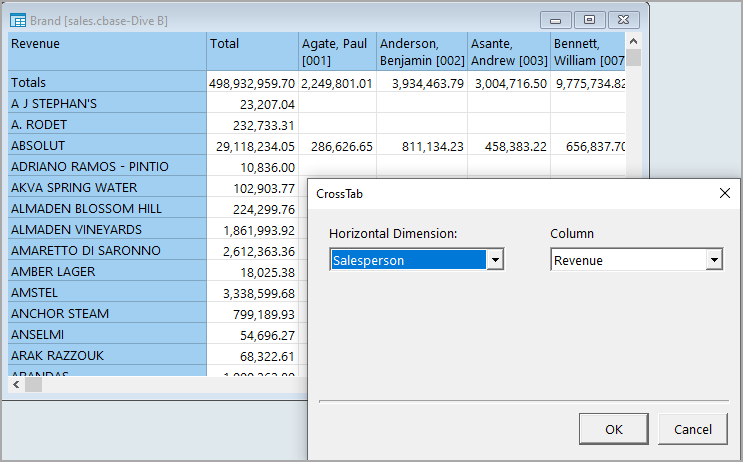Select the ALMADEN VINEYARDS row
Image resolution: width=743 pixels, height=462 pixels.
[107, 229]
